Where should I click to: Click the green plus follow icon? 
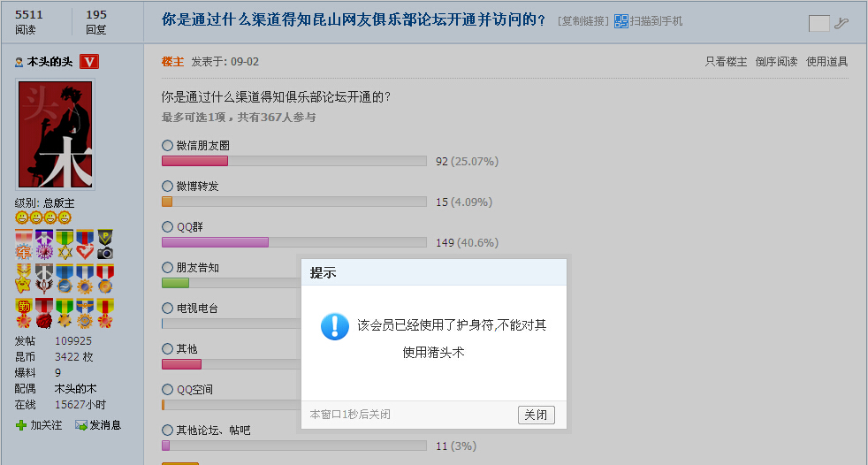[x=21, y=425]
